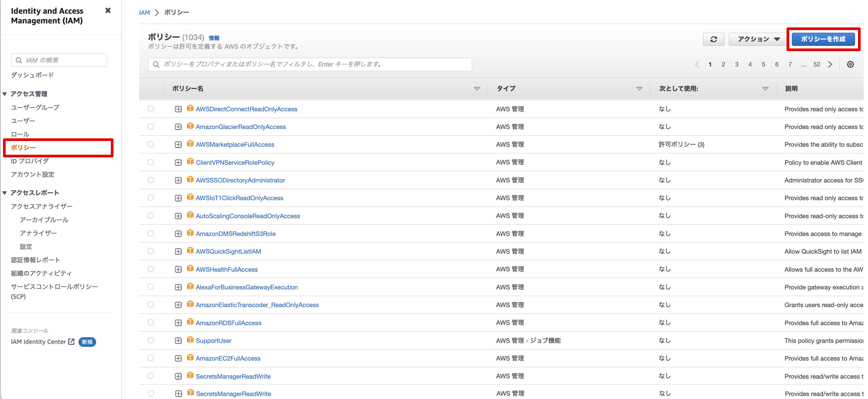868x399 pixels.
Task: Select radio button for AWSDirectConnectReadOnlyAccess
Action: coord(151,109)
